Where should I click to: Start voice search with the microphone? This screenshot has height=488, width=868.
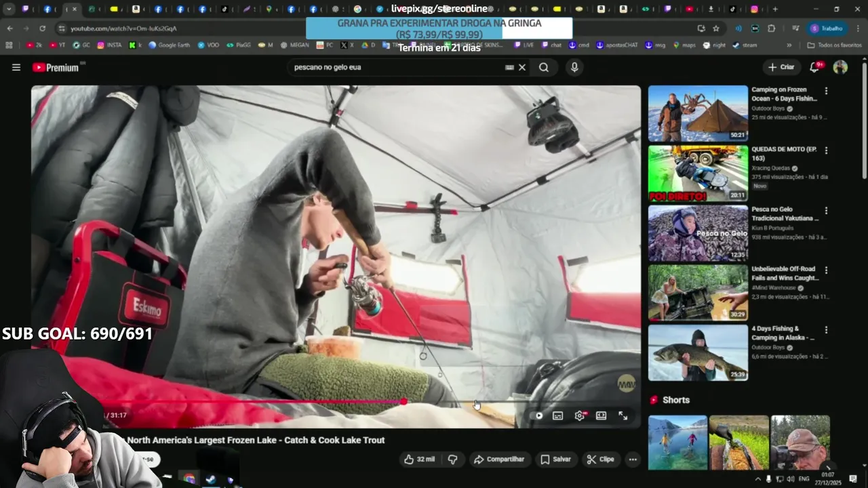tap(574, 67)
